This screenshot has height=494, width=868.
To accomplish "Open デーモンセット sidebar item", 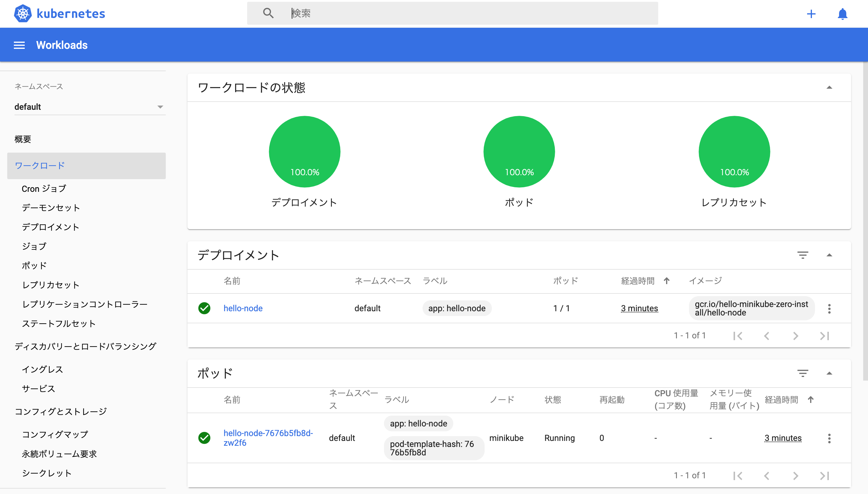I will click(x=51, y=207).
